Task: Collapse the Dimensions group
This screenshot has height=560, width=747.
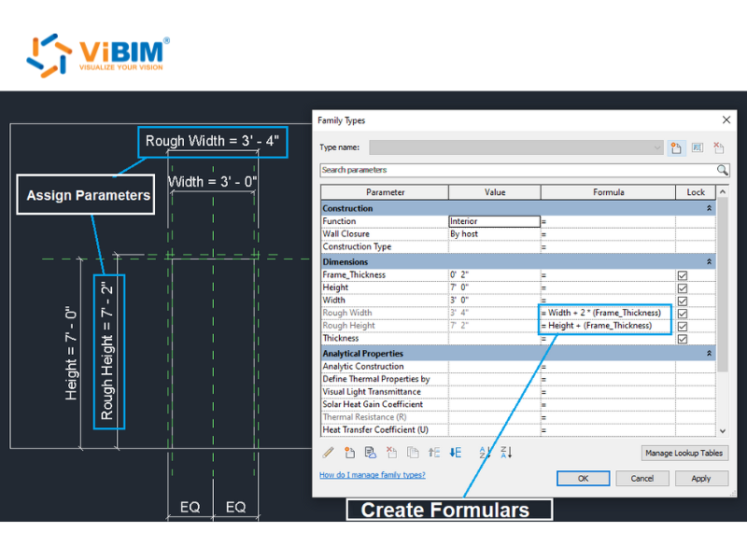Action: pos(709,262)
